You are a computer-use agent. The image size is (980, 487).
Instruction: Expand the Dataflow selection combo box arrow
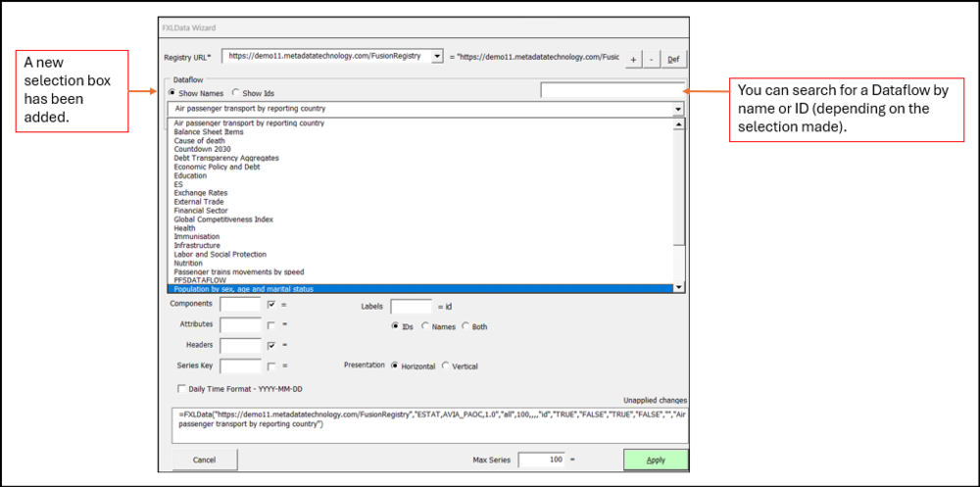click(x=678, y=109)
